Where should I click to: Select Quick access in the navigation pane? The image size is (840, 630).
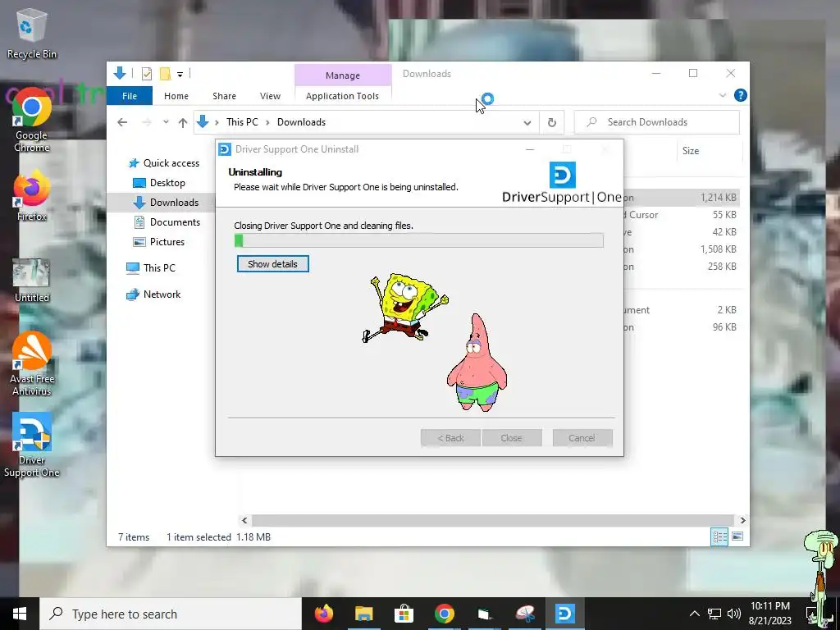click(163, 163)
